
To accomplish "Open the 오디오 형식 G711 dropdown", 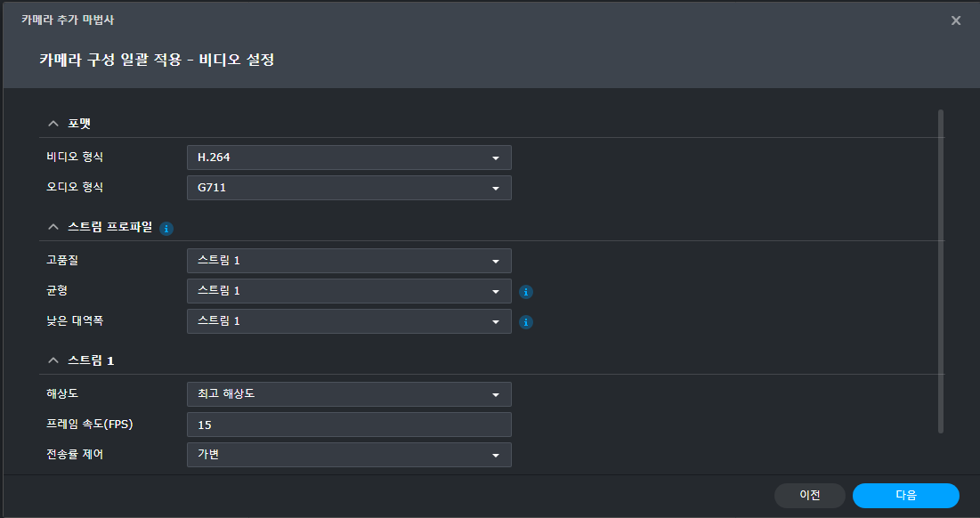I will click(x=349, y=188).
